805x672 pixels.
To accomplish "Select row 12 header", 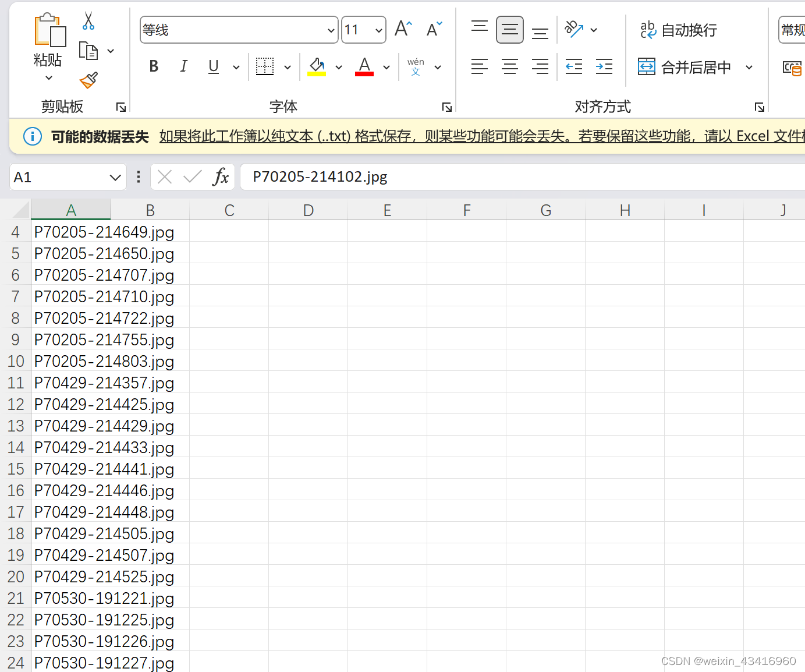I will tap(16, 405).
